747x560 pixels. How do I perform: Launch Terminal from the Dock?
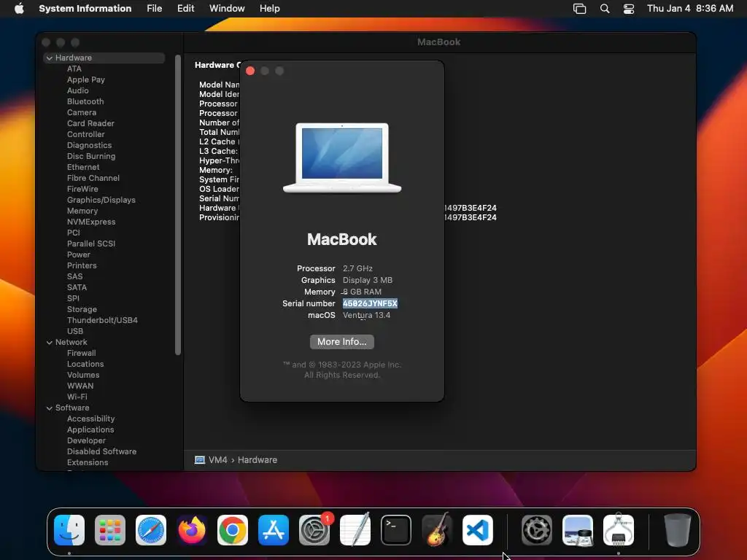coord(396,530)
